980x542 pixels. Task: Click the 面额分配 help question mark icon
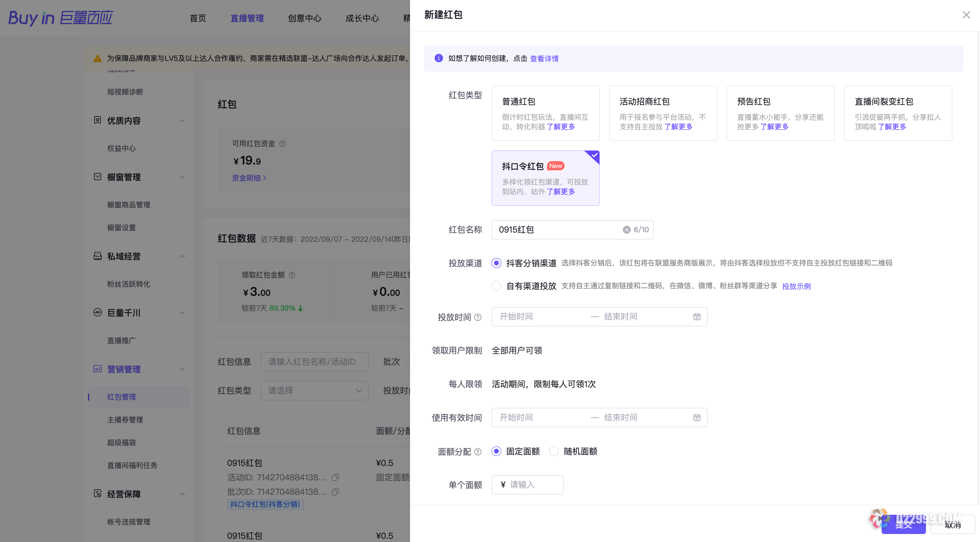click(478, 452)
